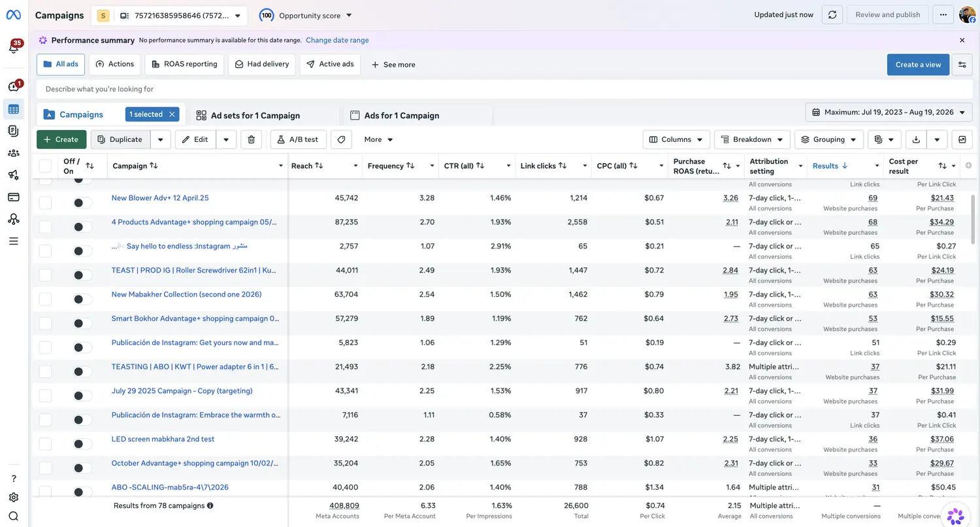Open the A/B test button
Image resolution: width=980 pixels, height=527 pixels.
[x=298, y=139]
